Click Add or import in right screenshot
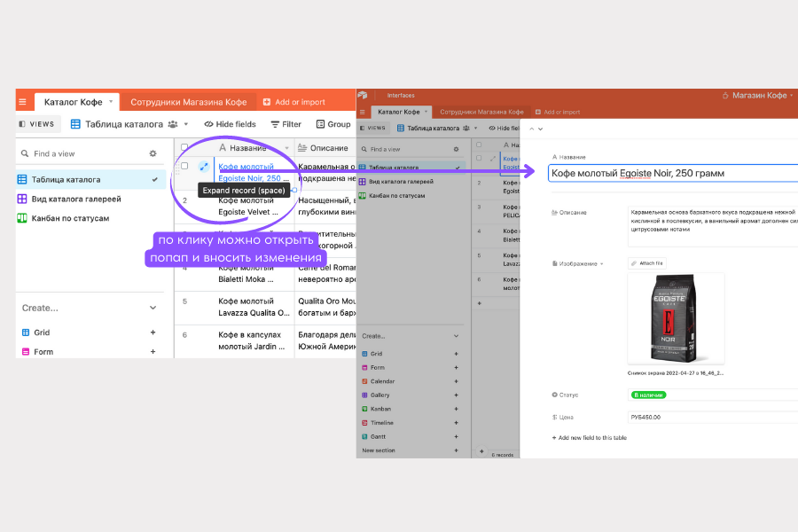 tap(558, 112)
